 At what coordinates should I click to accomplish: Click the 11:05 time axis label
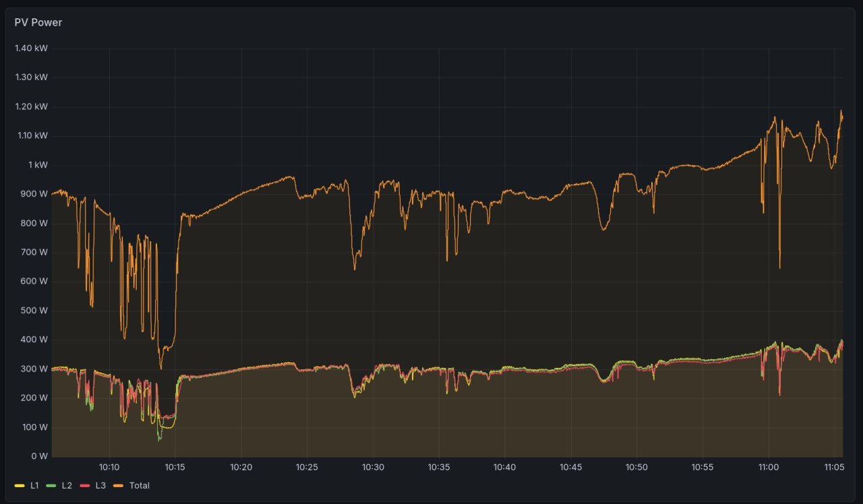tap(834, 467)
